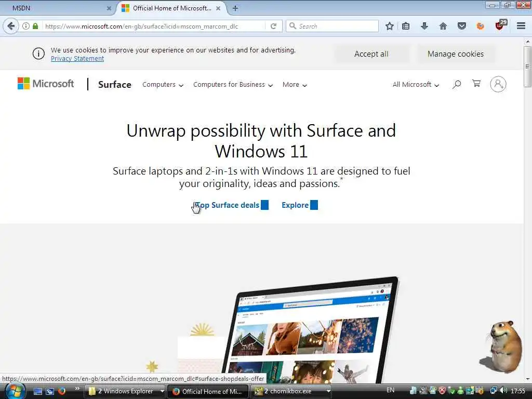Go to the Home page icon
This screenshot has width=532, height=399.
443,26
